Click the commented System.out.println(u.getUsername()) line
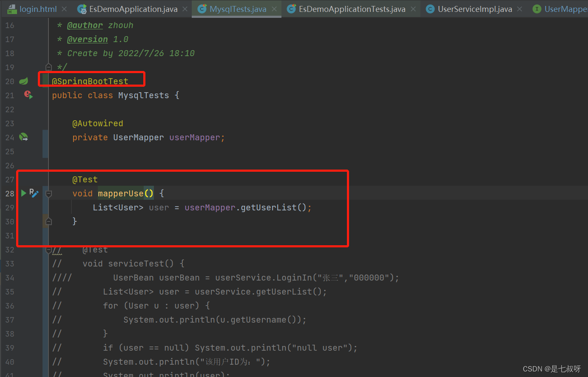This screenshot has height=377, width=588. coord(215,320)
